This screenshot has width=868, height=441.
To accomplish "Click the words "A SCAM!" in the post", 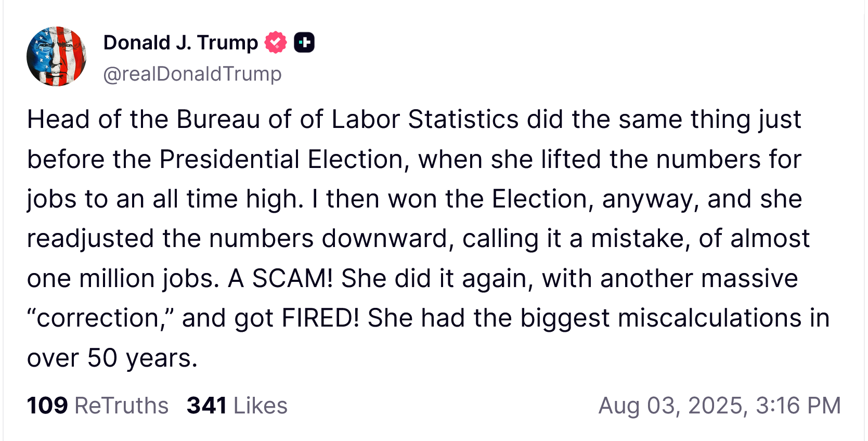I will pos(280,279).
